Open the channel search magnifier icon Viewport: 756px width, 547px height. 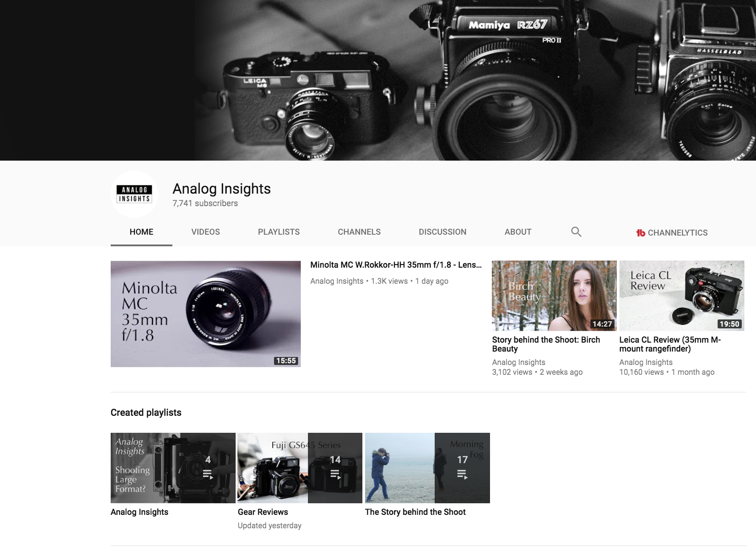pos(576,232)
